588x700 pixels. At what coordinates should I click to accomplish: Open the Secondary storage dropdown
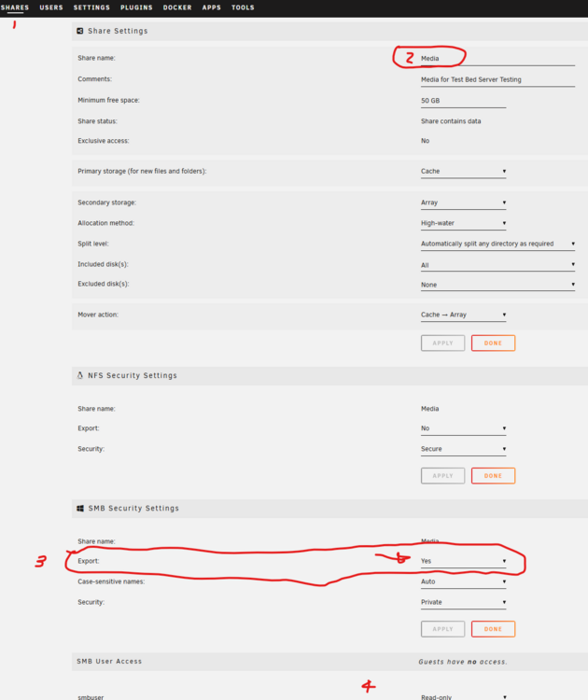[463, 203]
